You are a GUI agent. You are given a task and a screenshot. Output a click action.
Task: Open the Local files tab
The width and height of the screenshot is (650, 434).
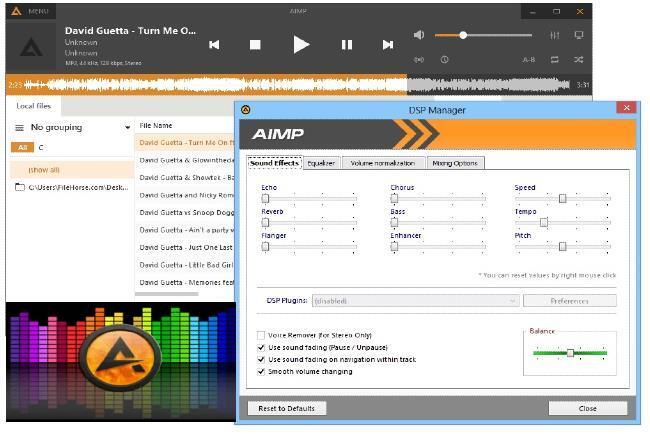coord(34,106)
